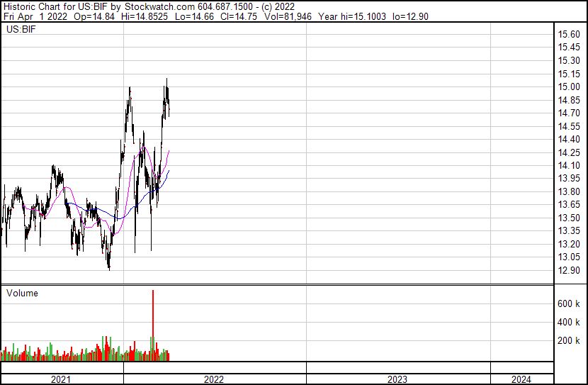Click the 600 k volume axis label
Screen dimensions: 588x385
pos(569,303)
